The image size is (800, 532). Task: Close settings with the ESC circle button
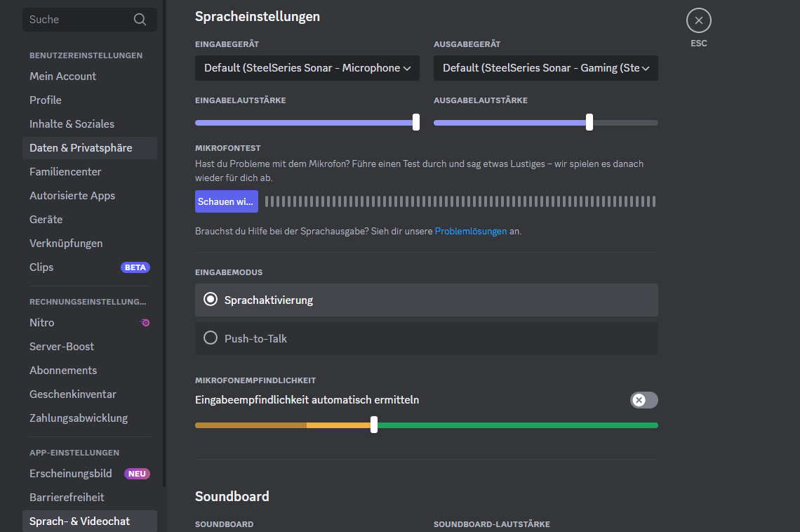pos(698,20)
